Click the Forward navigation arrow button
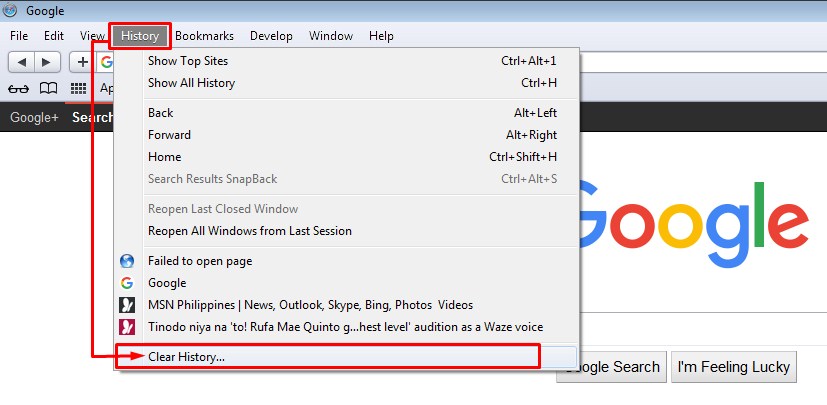The height and width of the screenshot is (405, 827). (47, 62)
